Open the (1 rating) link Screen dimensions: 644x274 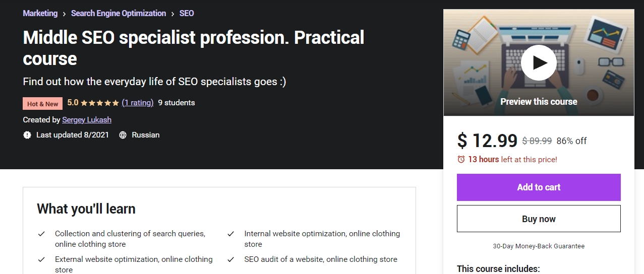click(138, 103)
